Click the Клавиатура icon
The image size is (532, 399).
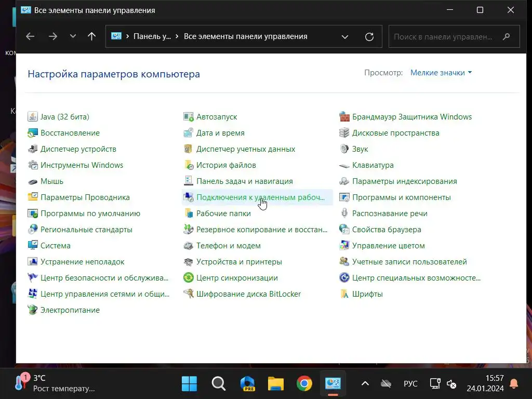[344, 165]
